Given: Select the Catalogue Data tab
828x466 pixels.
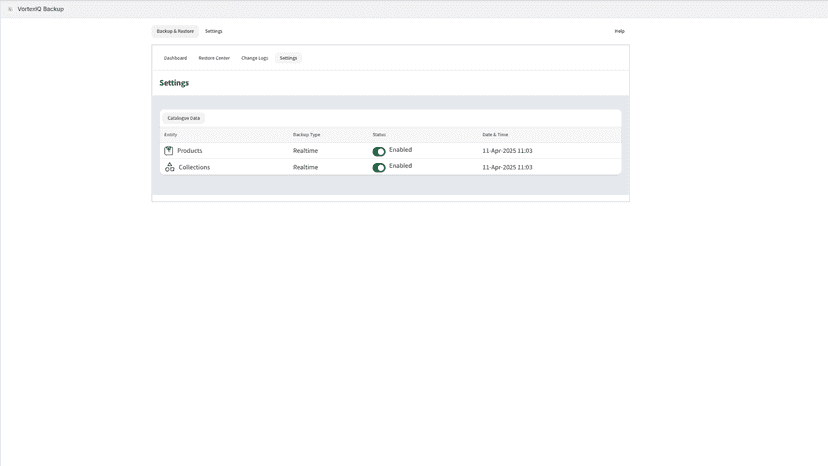Looking at the screenshot, I should pos(184,118).
